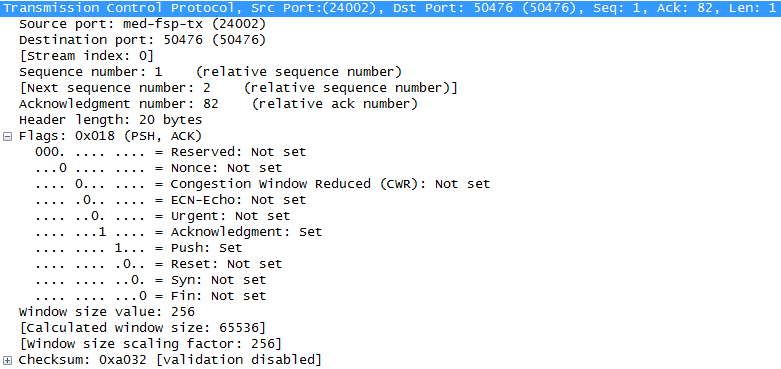Expand the Checksum tree node
Screen dimensions: 781x369
point(7,361)
